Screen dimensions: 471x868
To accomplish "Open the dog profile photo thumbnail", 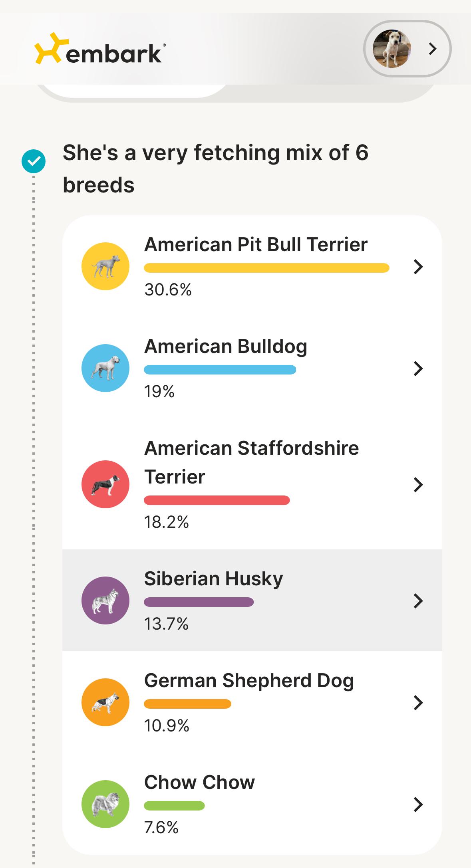I will [392, 49].
